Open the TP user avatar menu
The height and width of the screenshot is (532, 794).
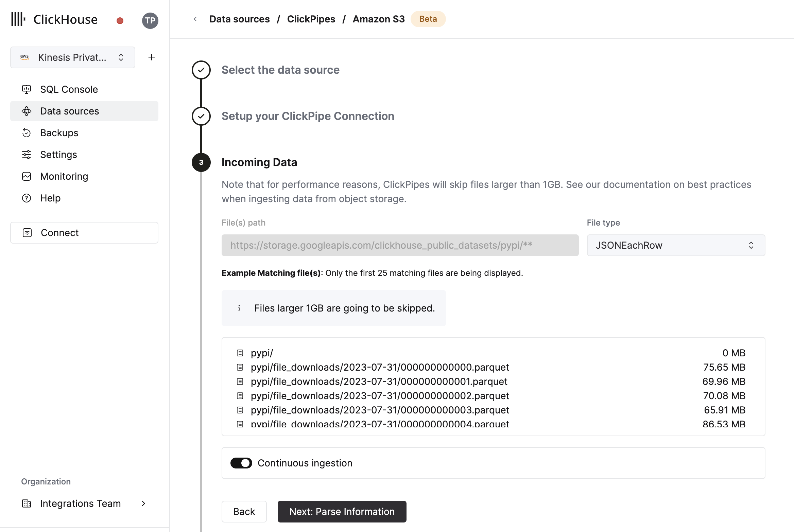[150, 21]
